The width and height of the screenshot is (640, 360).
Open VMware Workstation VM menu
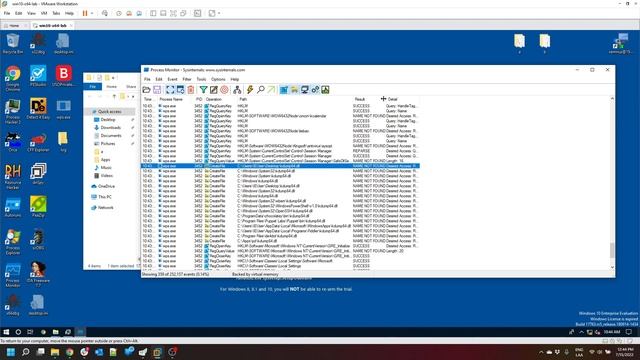44,13
